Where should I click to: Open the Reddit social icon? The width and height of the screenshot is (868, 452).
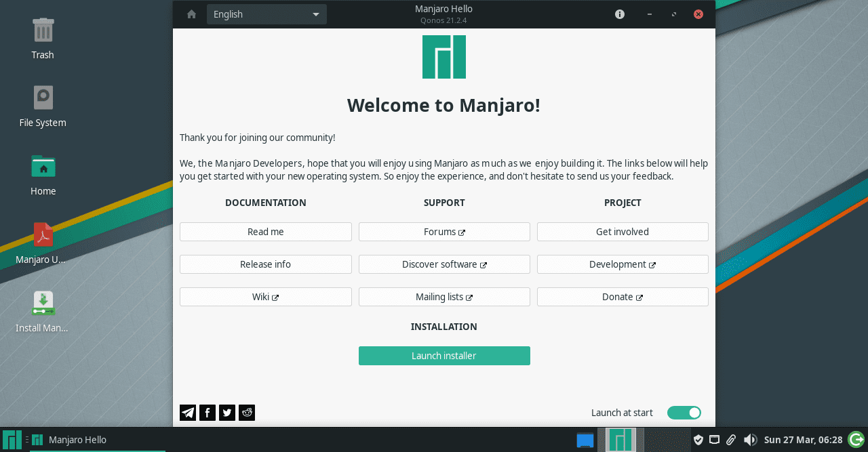point(247,413)
